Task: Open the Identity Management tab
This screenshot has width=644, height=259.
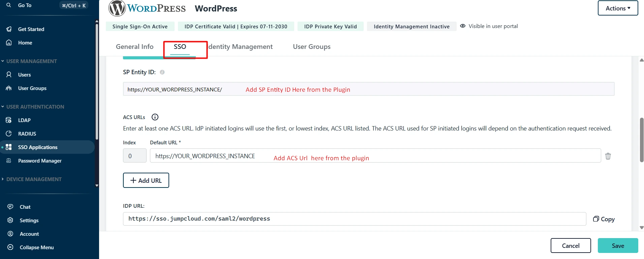Action: (x=240, y=47)
